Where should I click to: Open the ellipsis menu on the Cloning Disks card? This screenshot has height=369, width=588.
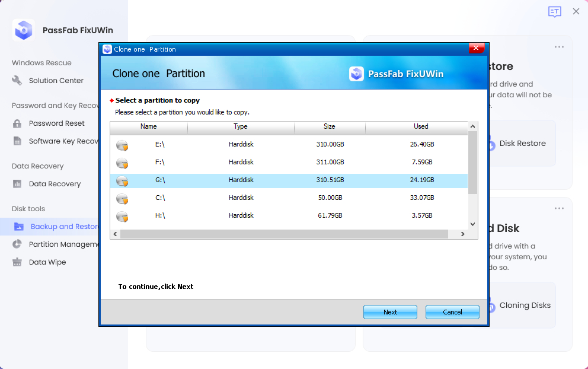click(559, 208)
